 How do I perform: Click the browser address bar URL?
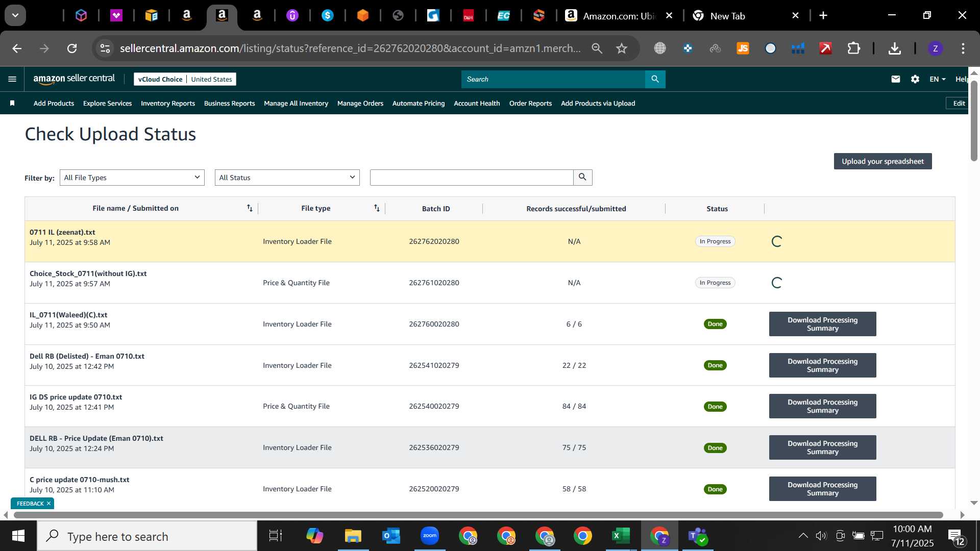point(350,48)
